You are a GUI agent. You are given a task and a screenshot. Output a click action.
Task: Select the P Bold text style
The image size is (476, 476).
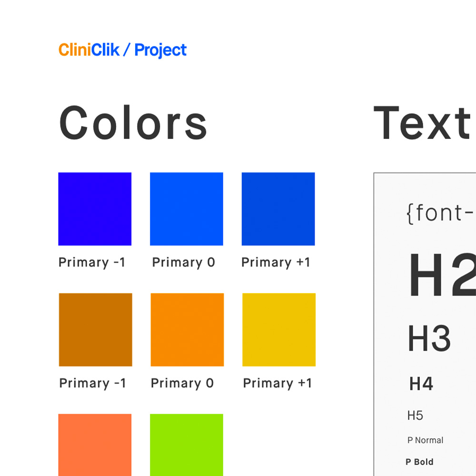coord(419,462)
